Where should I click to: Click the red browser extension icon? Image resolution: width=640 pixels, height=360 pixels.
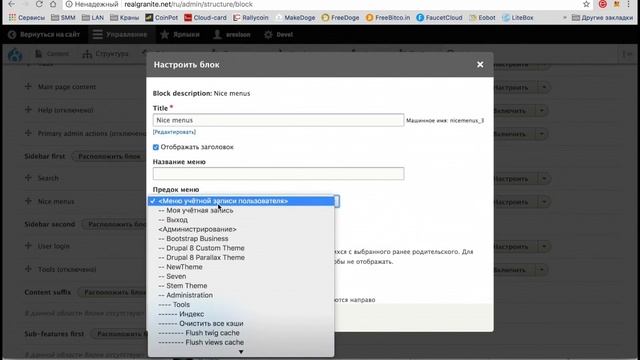(602, 4)
